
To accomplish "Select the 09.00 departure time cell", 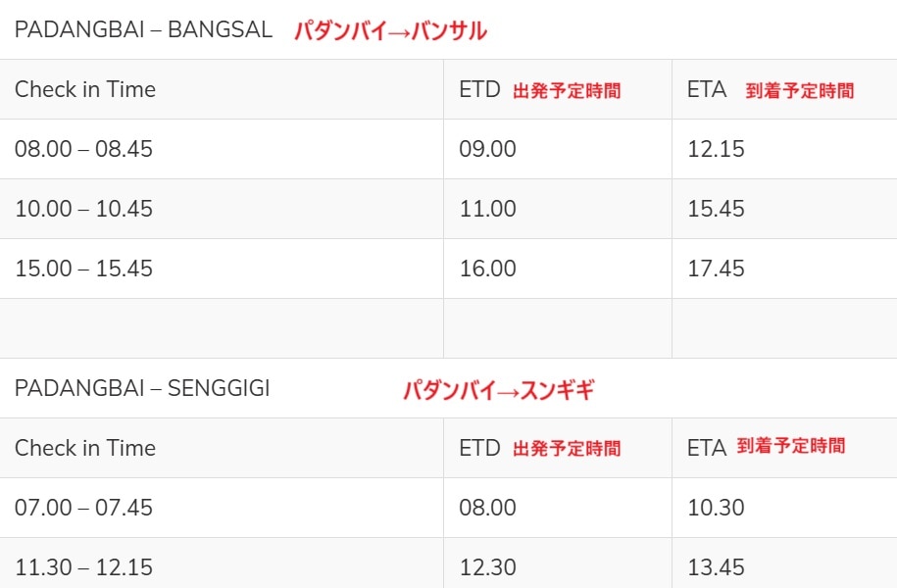I will (487, 149).
